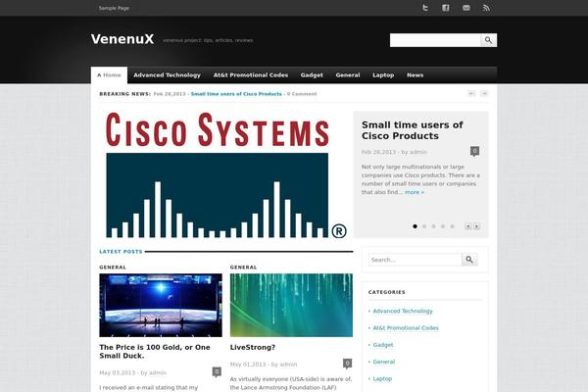Click the VenenuX site title

[122, 39]
